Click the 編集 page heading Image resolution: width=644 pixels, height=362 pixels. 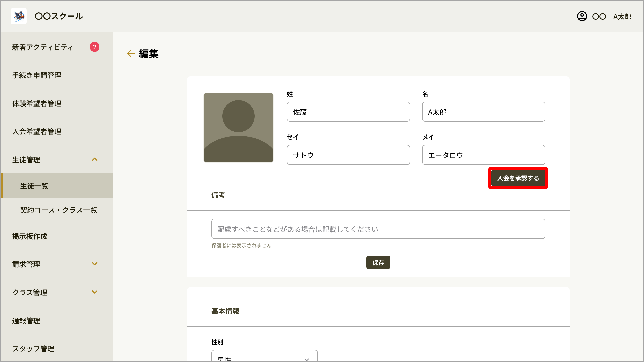click(149, 54)
